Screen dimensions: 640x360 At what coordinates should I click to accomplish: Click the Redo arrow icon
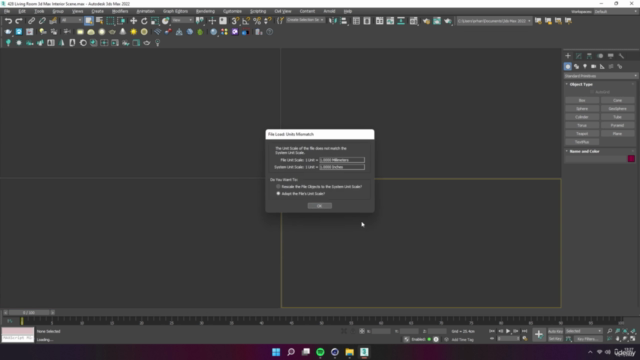click(19, 21)
